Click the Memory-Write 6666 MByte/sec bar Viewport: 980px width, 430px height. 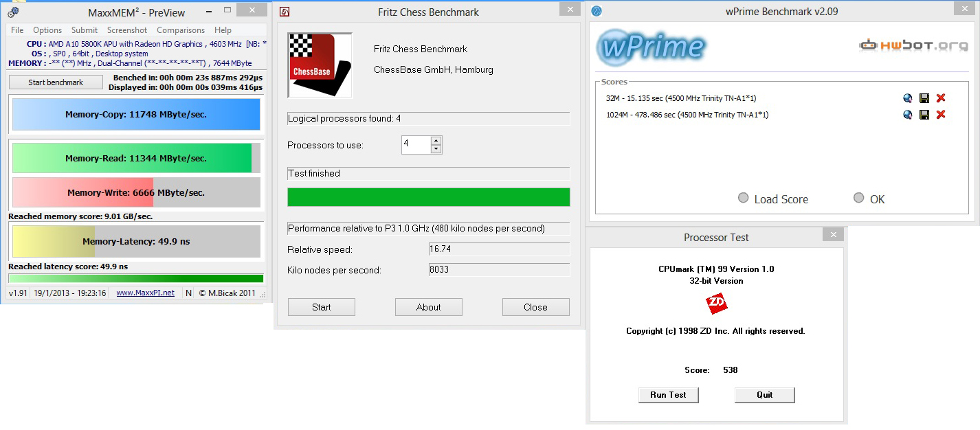point(136,193)
